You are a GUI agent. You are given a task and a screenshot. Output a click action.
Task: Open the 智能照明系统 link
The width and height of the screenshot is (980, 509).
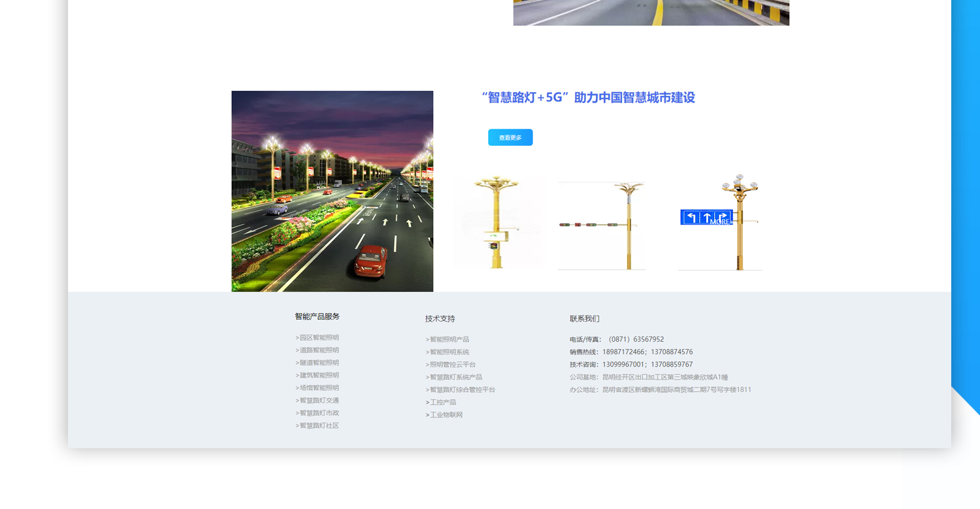point(448,352)
